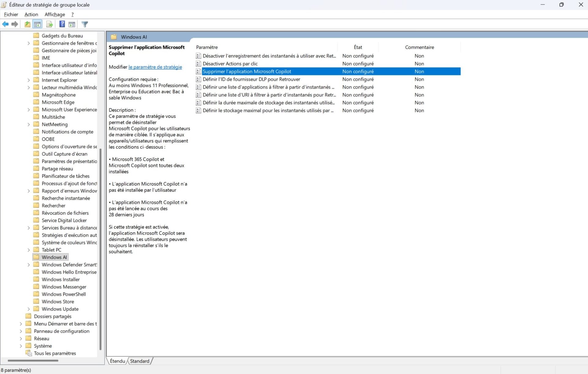Screen dimensions: 588x374
Task: Select Recherche instantanée tree item
Action: 66,198
